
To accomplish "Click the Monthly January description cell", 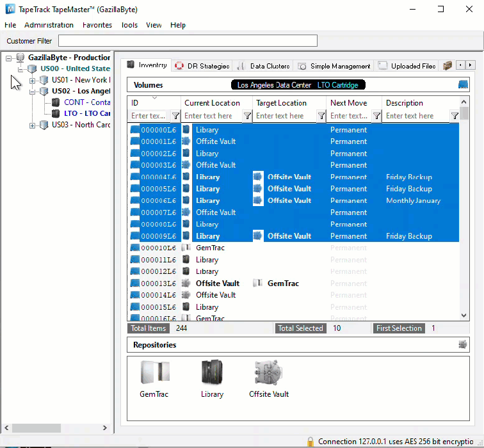I will pos(413,200).
